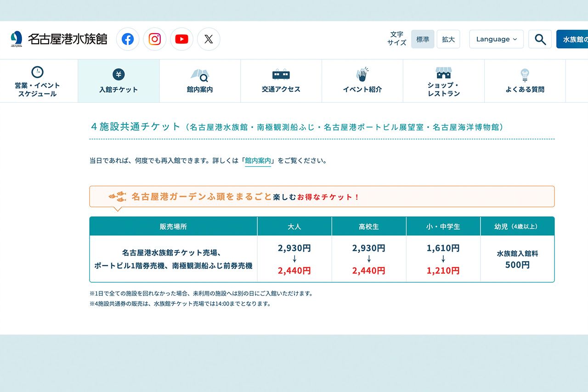Open the YouTube social icon
Viewport: 588px width, 392px height.
tap(182, 39)
